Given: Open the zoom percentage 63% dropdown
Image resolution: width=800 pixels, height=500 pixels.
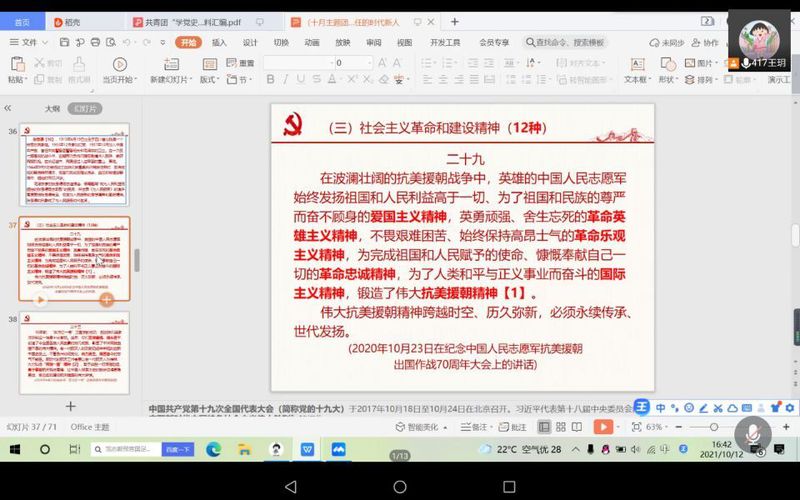Looking at the screenshot, I should point(656,426).
